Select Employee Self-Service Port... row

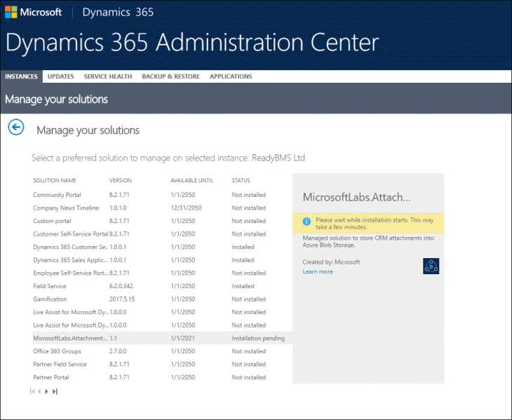pyautogui.click(x=162, y=273)
